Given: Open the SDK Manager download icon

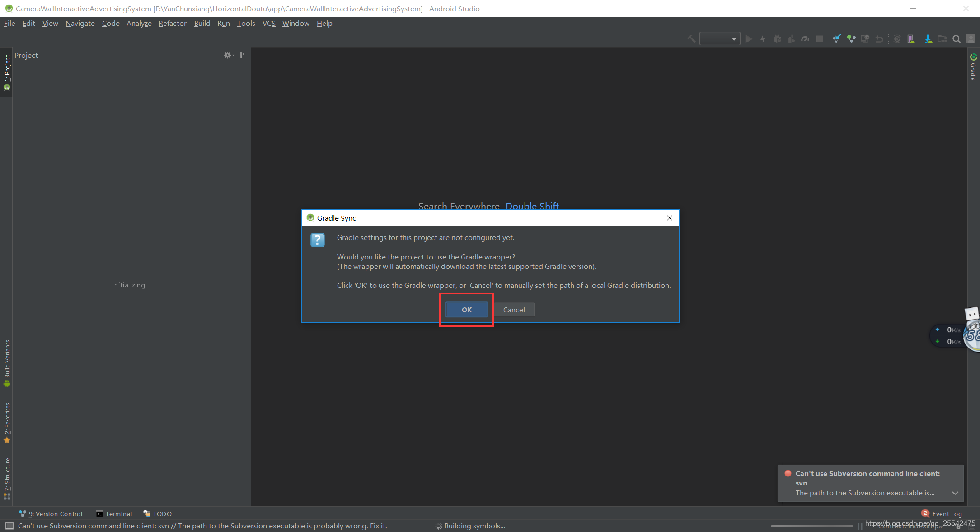Looking at the screenshot, I should (928, 39).
